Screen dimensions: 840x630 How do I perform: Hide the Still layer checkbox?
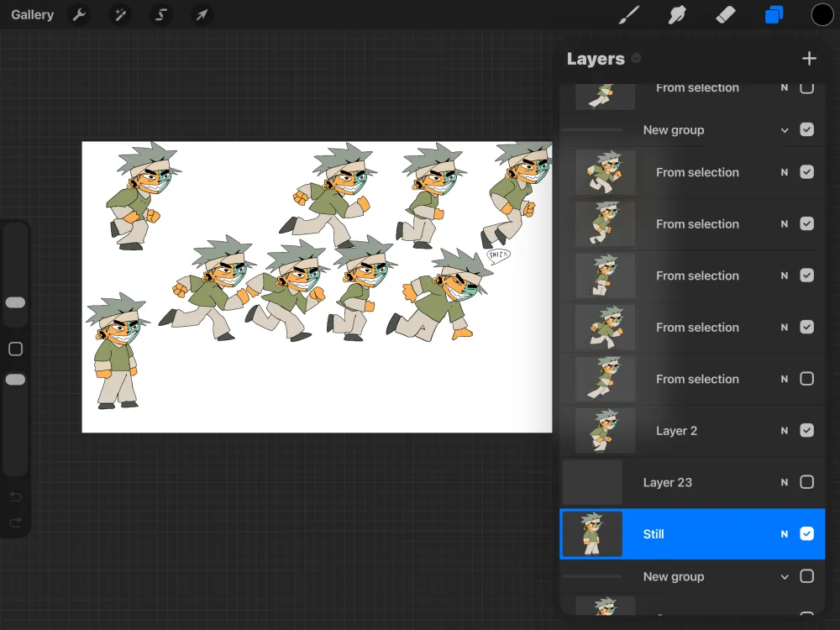pos(806,533)
